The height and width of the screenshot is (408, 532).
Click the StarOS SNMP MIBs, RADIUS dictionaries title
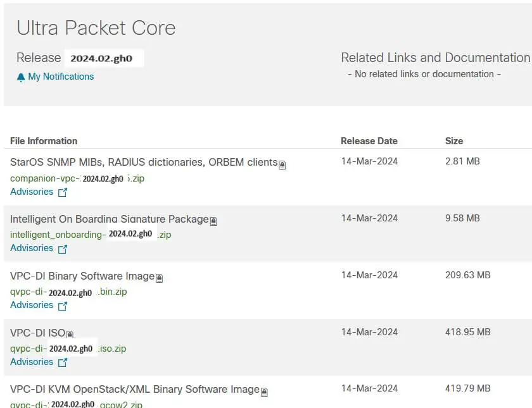pos(144,163)
